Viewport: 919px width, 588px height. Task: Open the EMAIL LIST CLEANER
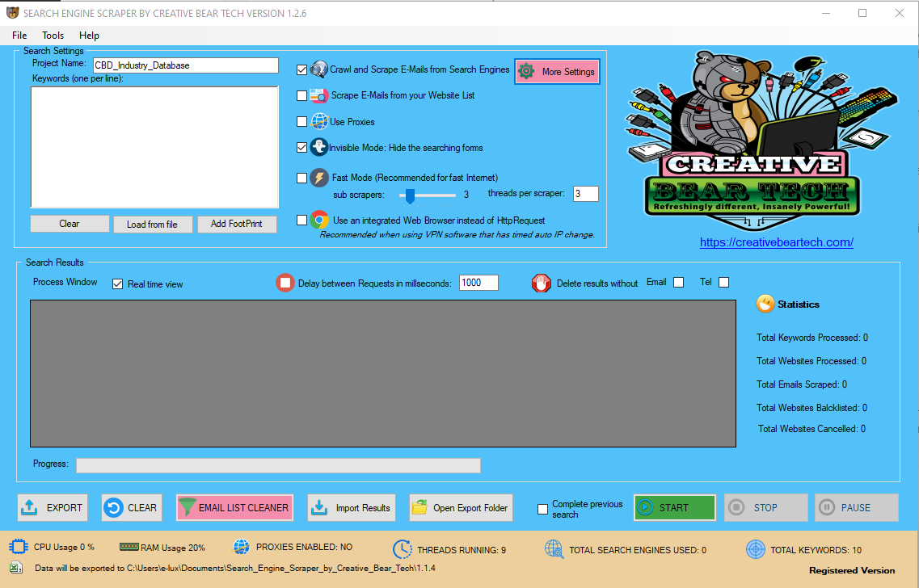tap(234, 507)
